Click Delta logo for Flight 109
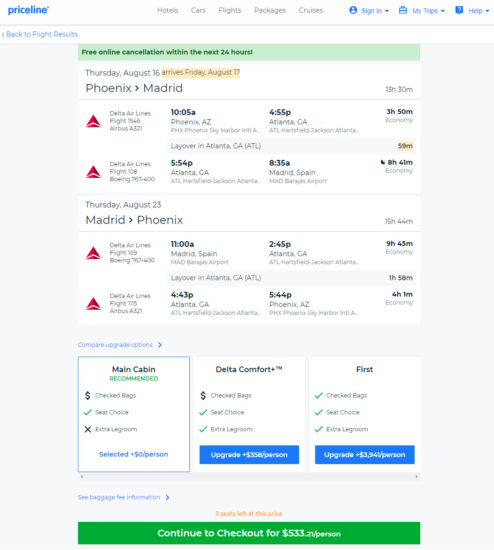The image size is (494, 550). (93, 253)
